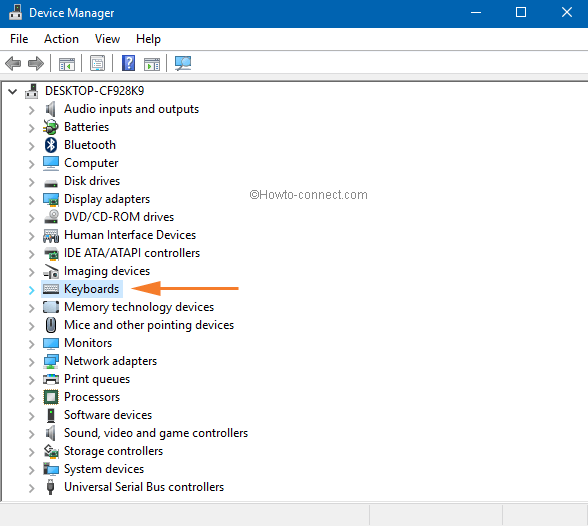Click the Forward arrow toolbar icon
Image resolution: width=588 pixels, height=526 pixels.
click(36, 63)
